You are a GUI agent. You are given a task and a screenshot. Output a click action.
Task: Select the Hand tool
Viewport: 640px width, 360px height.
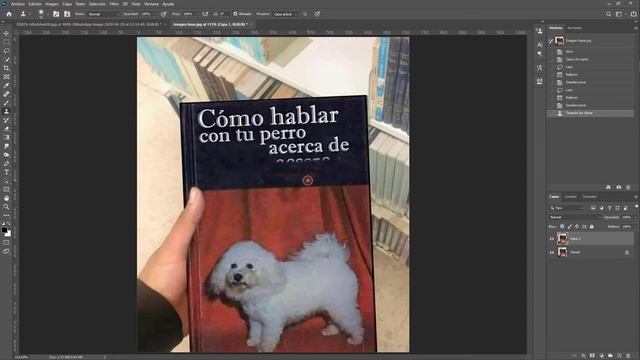click(x=6, y=198)
